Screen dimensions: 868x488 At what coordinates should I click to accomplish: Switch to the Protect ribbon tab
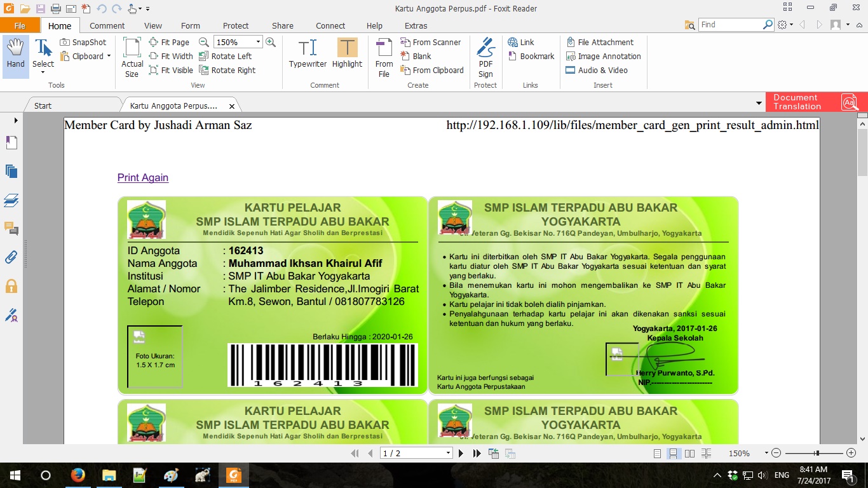click(x=236, y=25)
